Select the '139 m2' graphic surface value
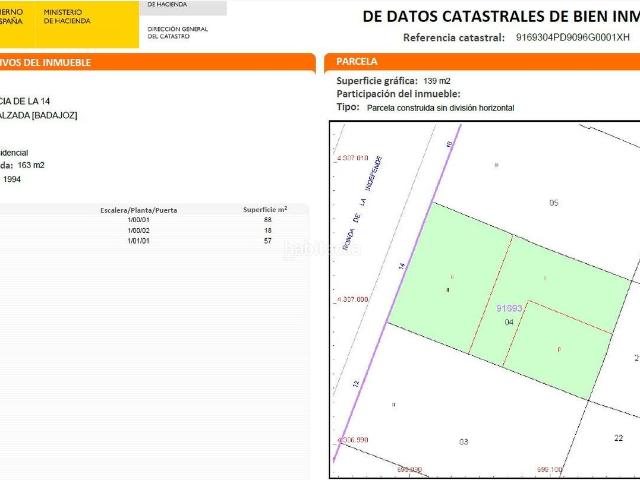 pyautogui.click(x=437, y=81)
